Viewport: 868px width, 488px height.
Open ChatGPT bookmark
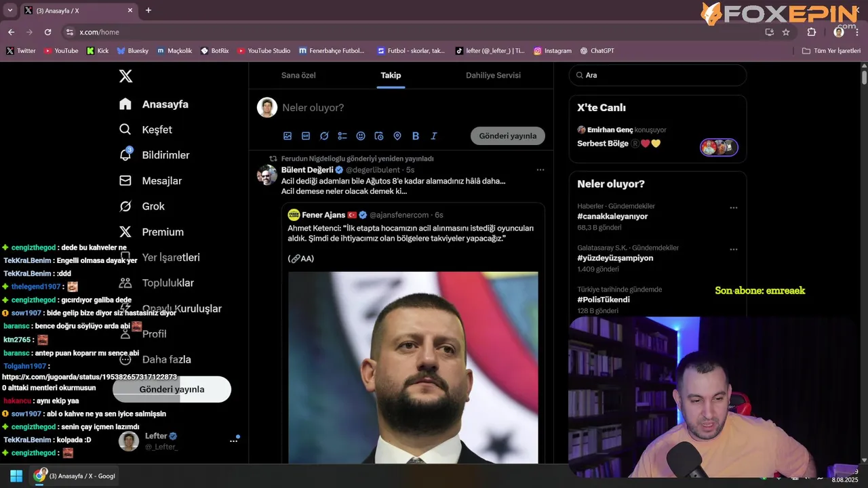pos(597,51)
